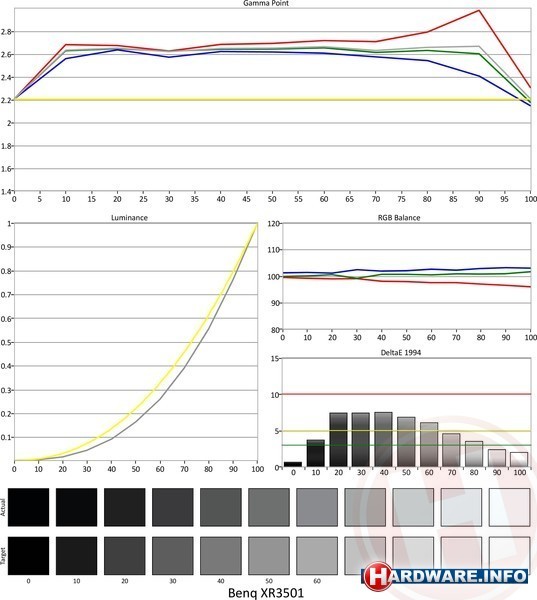This screenshot has width=537, height=600.
Task: Choose the Target swatch labeled 50
Action: pyautogui.click(x=269, y=556)
